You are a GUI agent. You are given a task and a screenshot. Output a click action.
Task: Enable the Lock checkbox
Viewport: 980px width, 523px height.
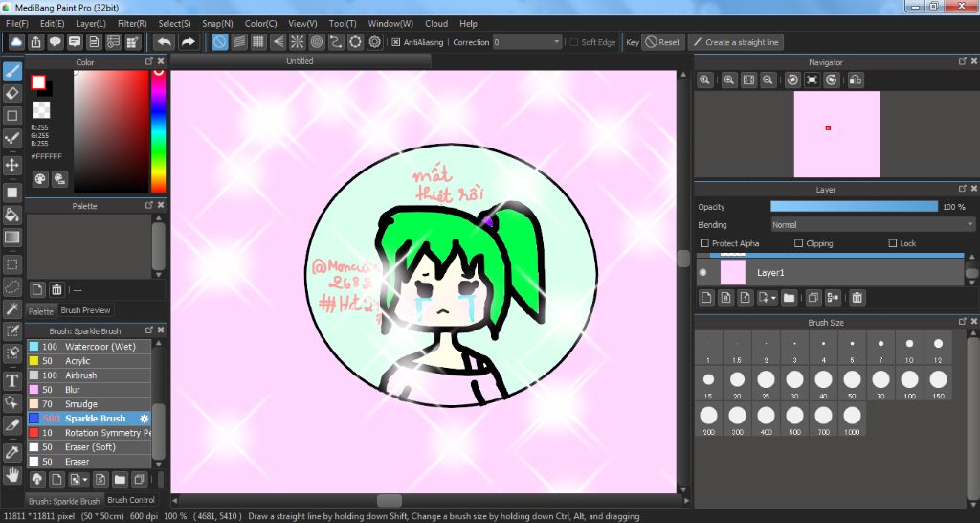(893, 243)
